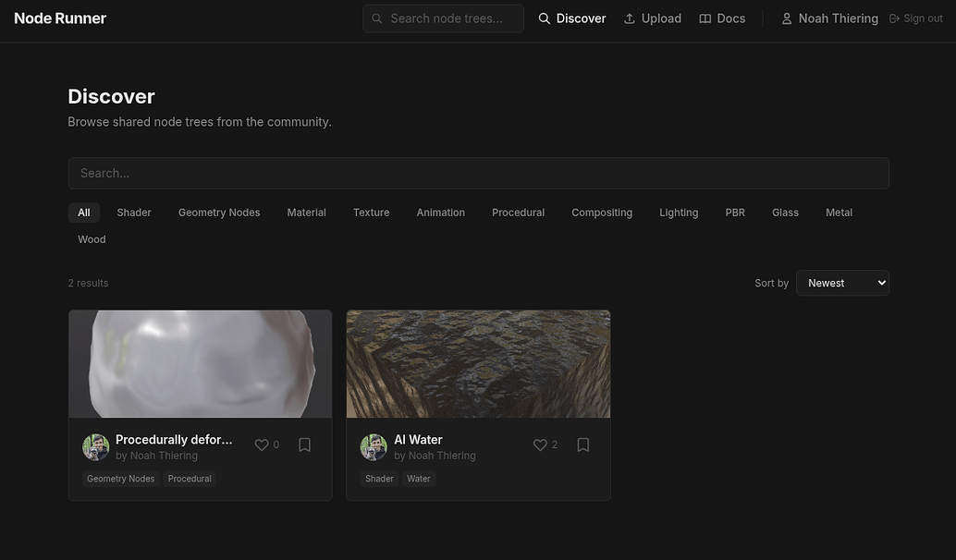The width and height of the screenshot is (956, 560).
Task: Open Noah Thiering's profile in navbar
Action: click(x=829, y=18)
